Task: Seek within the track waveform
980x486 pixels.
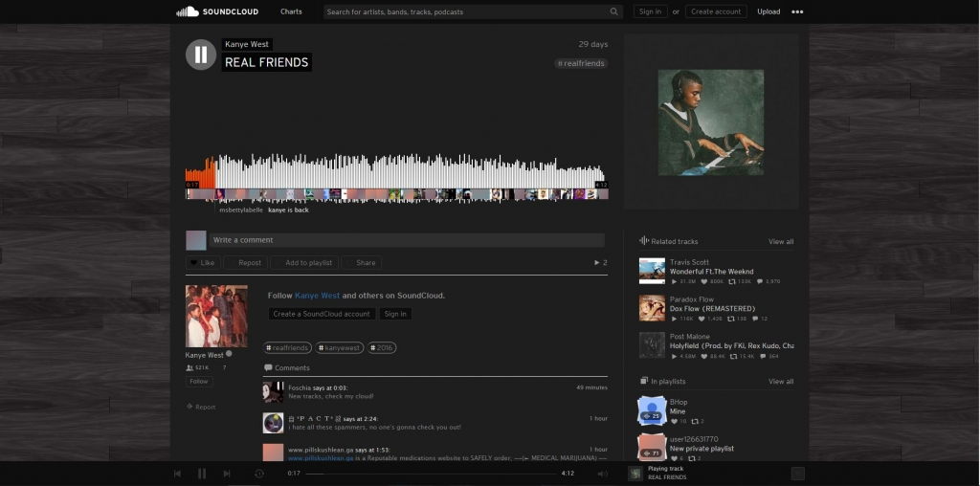Action: click(396, 171)
